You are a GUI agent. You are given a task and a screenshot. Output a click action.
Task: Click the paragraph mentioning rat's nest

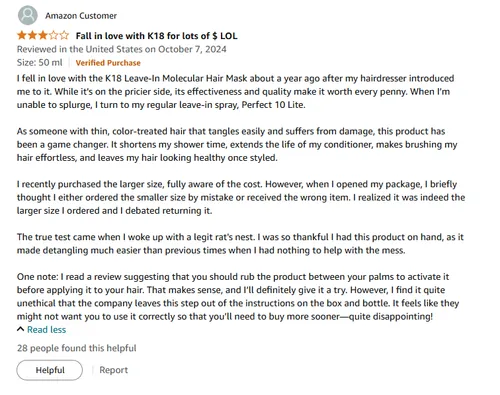240,244
